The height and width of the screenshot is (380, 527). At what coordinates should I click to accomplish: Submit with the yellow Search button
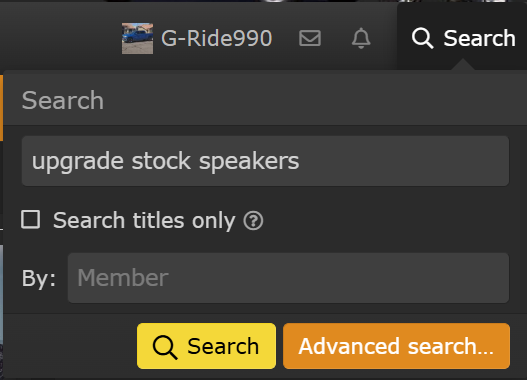[x=206, y=346]
